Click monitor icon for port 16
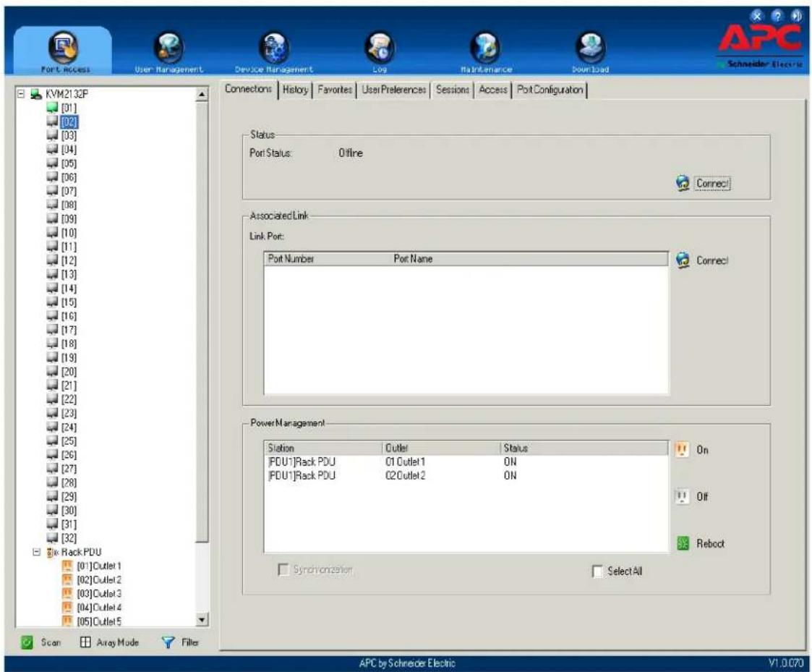Screen dimensions: 812x672 tap(52, 315)
